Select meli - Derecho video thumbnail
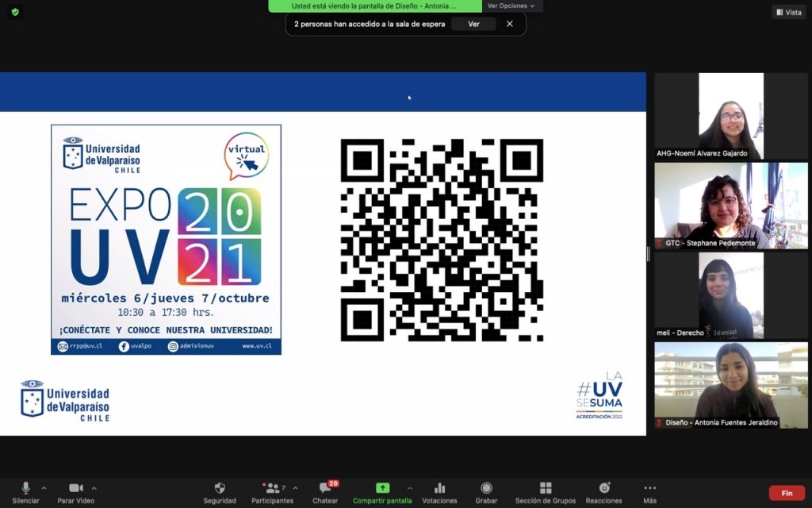The height and width of the screenshot is (508, 812). click(730, 295)
